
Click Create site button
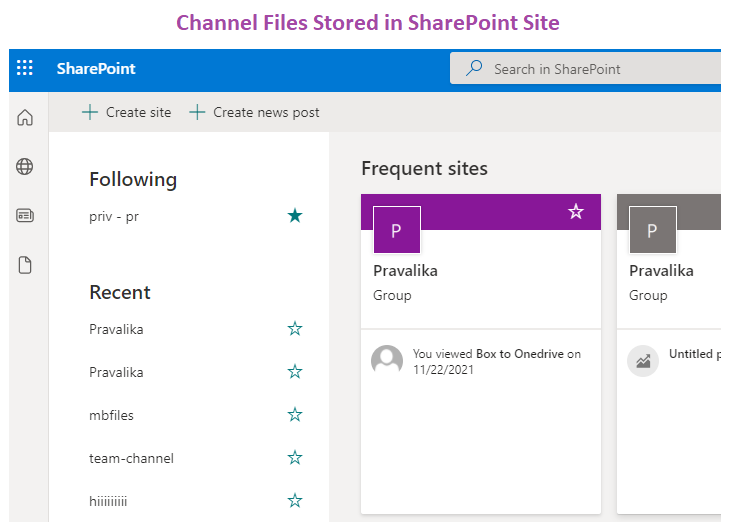pos(127,112)
